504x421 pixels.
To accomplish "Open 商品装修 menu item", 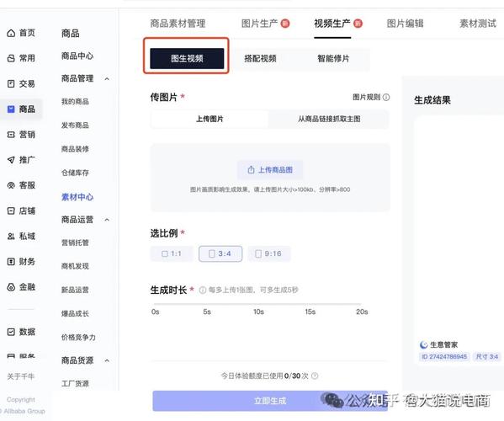I will 75,149.
